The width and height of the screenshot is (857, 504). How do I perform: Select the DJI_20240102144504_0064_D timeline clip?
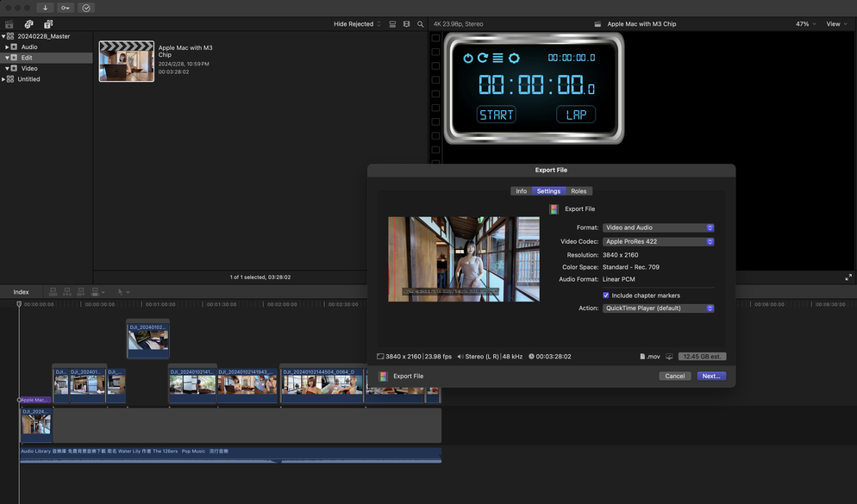point(322,383)
